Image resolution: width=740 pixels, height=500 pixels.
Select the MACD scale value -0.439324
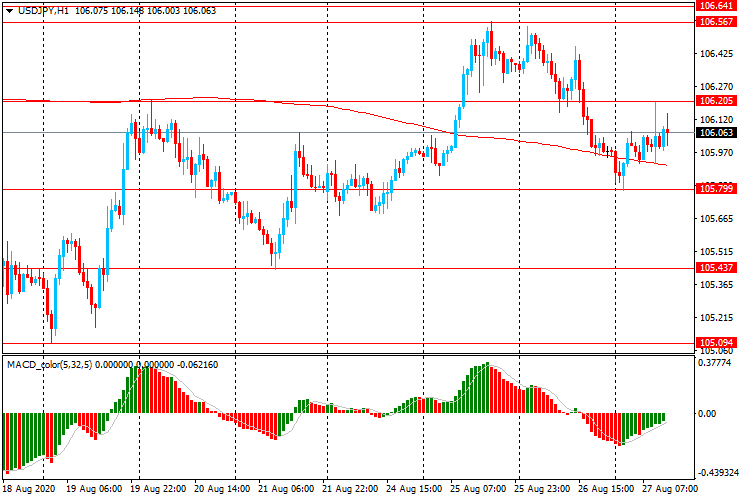(718, 473)
